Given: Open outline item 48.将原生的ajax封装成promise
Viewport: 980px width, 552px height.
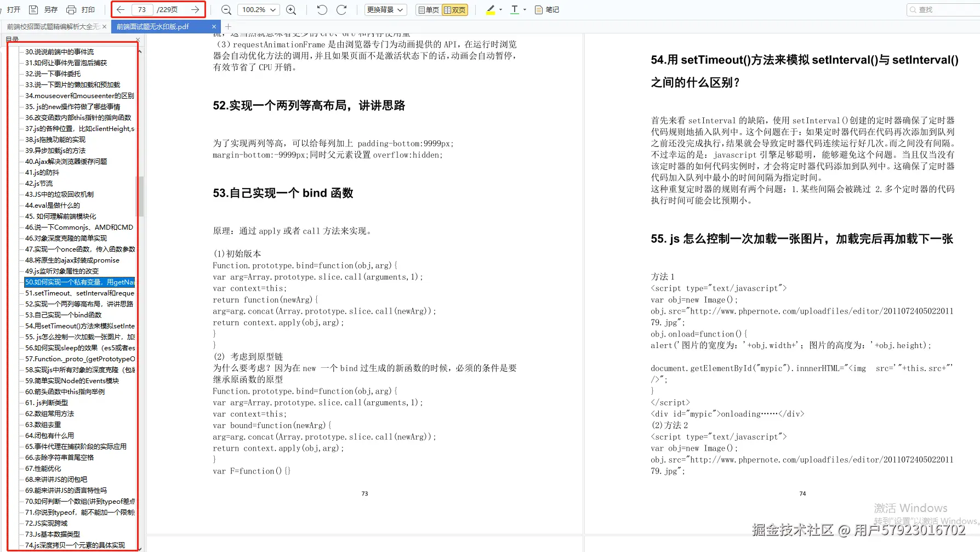Looking at the screenshot, I should click(72, 260).
